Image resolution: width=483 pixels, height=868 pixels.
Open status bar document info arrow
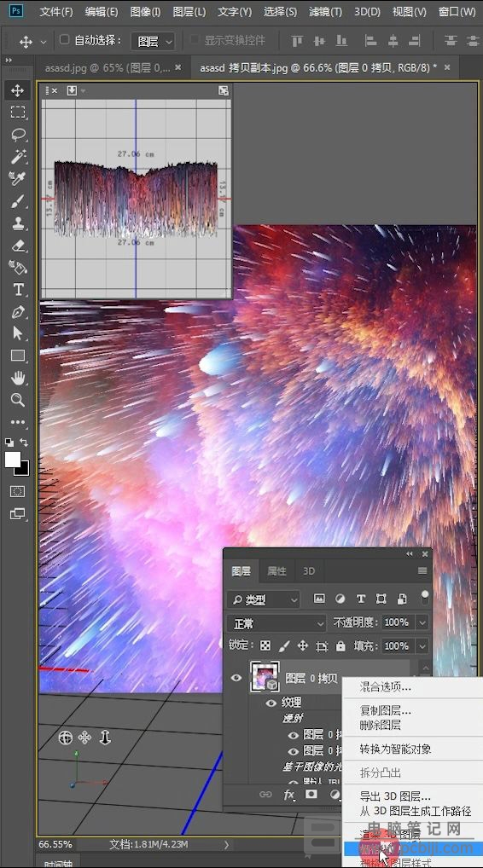(x=226, y=844)
